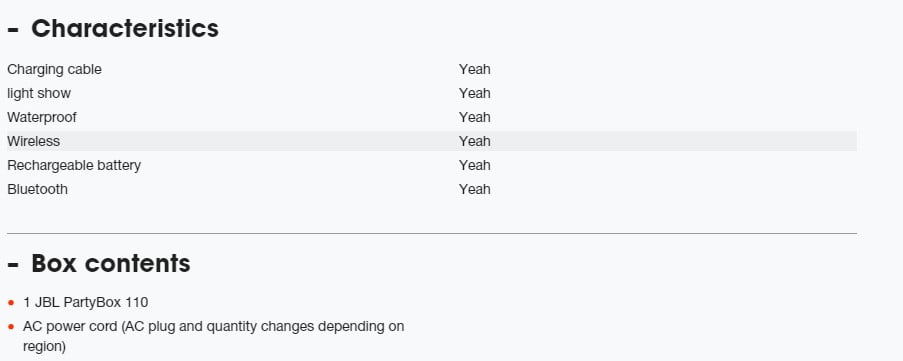
Task: Click the Characteristics heading
Action: 125,28
